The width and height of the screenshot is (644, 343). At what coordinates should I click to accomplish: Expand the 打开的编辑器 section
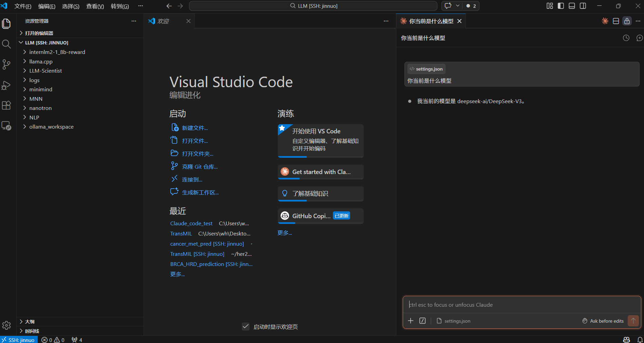(80, 33)
